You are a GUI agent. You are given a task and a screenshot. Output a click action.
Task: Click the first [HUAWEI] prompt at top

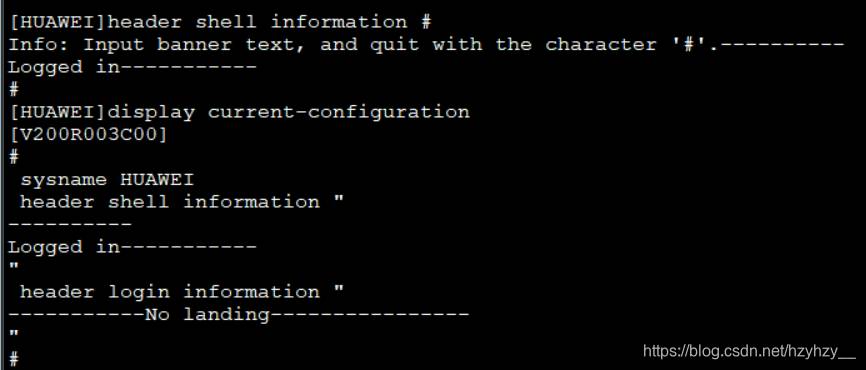[57, 23]
